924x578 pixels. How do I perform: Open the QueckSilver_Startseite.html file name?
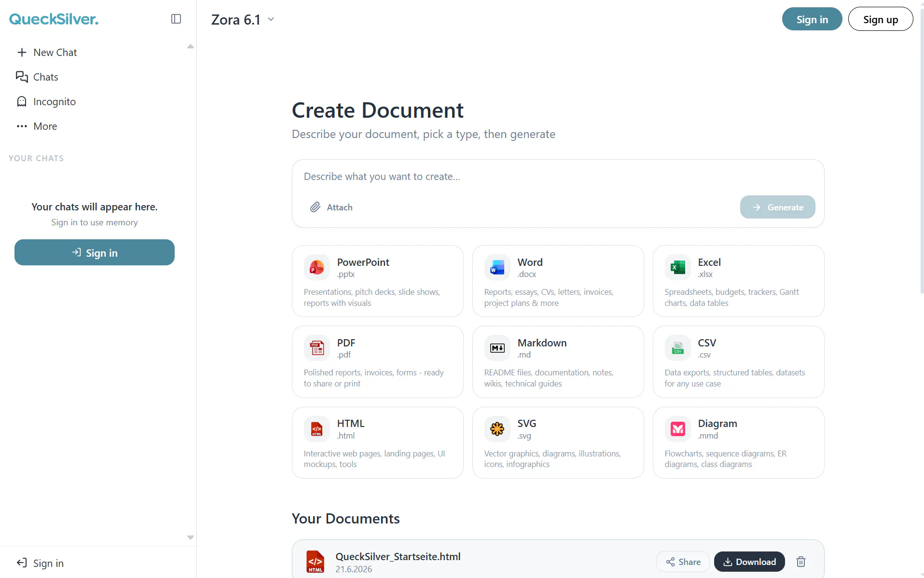398,556
